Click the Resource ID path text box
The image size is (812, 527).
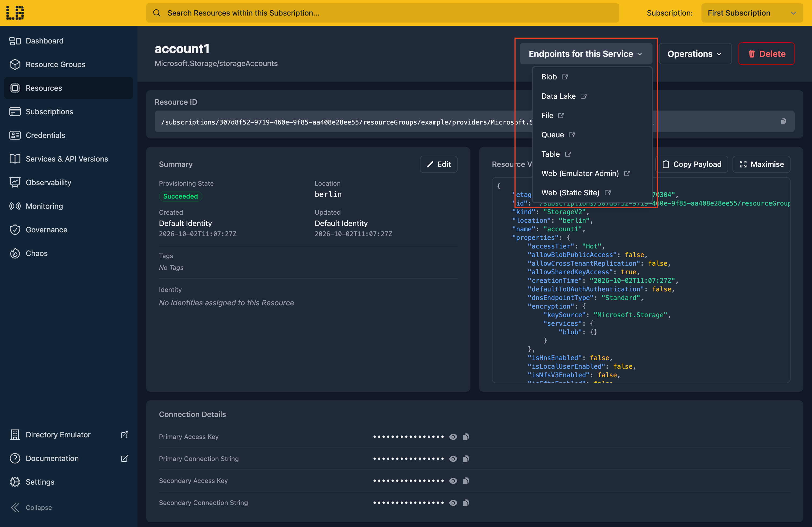click(x=474, y=121)
